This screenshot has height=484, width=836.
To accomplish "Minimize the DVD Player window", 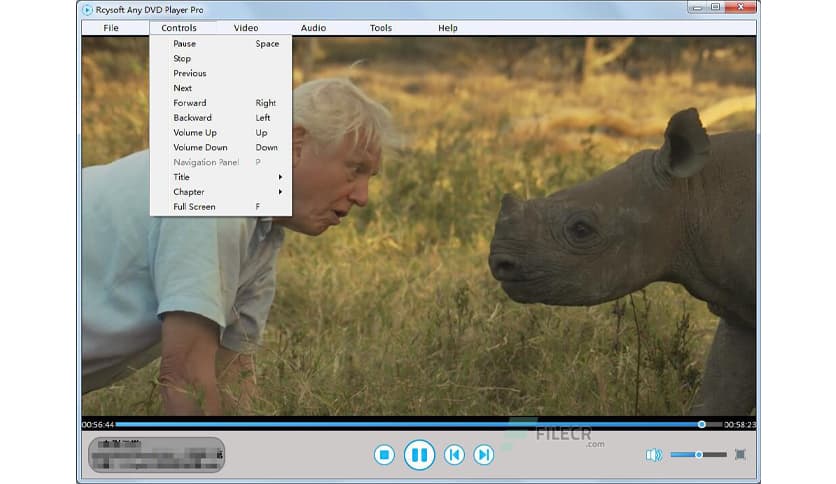I will pyautogui.click(x=697, y=7).
